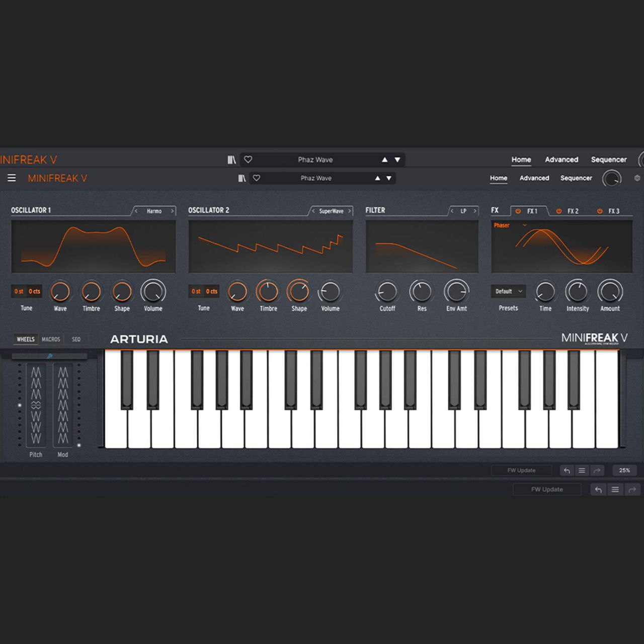Click FW Update button beside the undo and 25%
The image size is (644, 644).
tap(521, 470)
